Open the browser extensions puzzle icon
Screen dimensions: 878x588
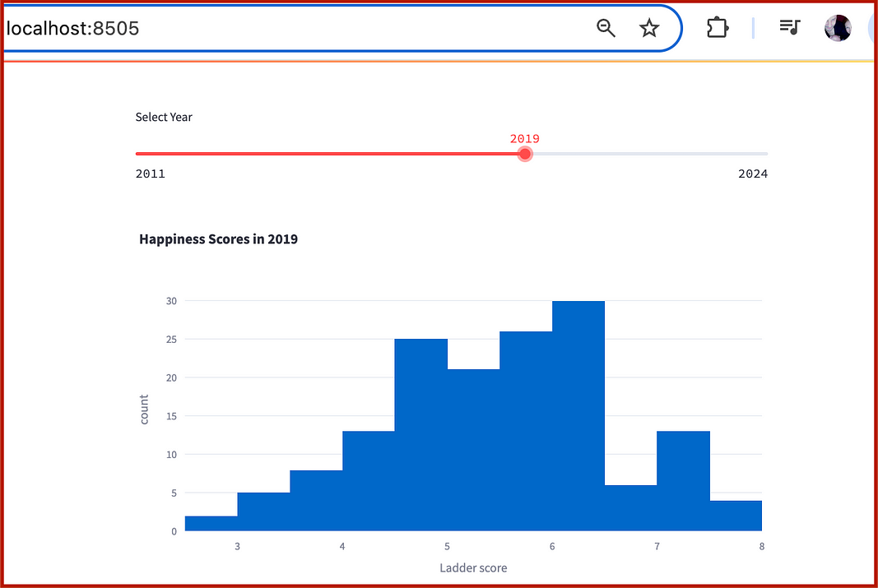[x=718, y=27]
